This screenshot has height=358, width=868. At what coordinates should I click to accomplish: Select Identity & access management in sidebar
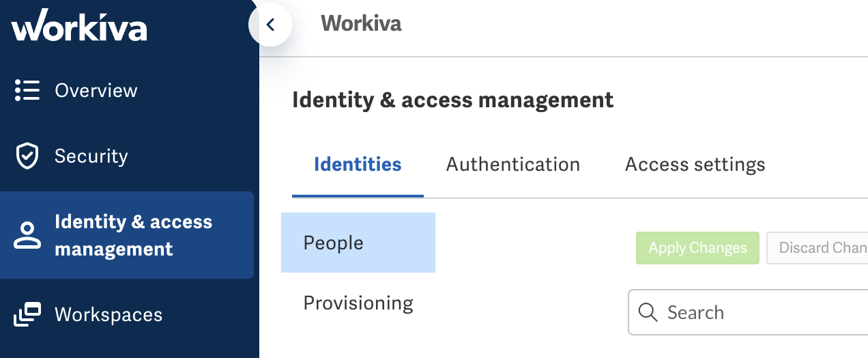point(127,235)
